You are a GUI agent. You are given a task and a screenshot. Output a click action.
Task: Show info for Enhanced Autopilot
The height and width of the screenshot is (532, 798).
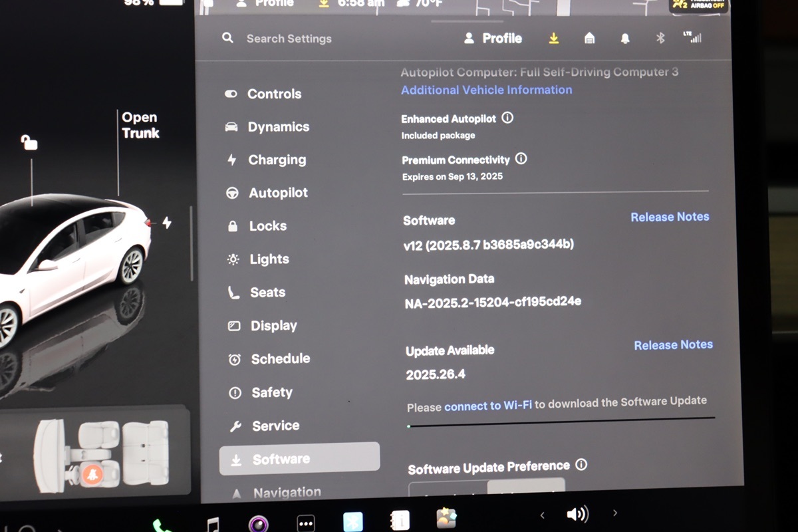coord(507,118)
